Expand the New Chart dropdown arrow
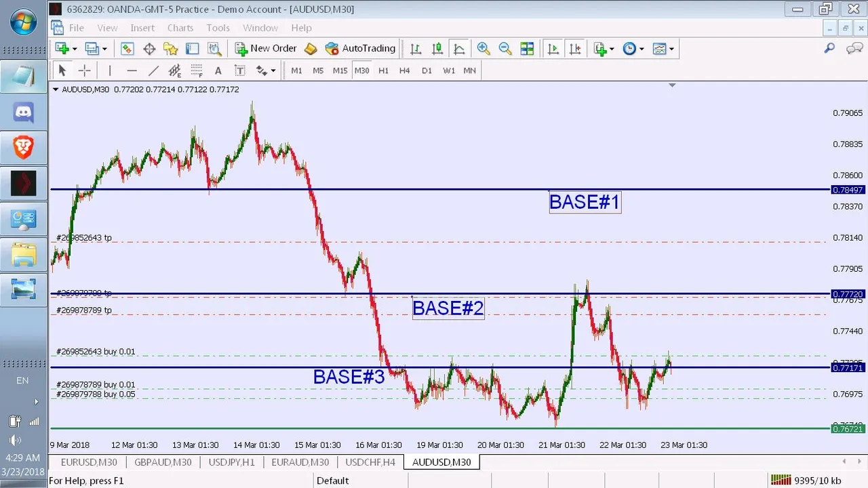868x488 pixels. (74, 49)
